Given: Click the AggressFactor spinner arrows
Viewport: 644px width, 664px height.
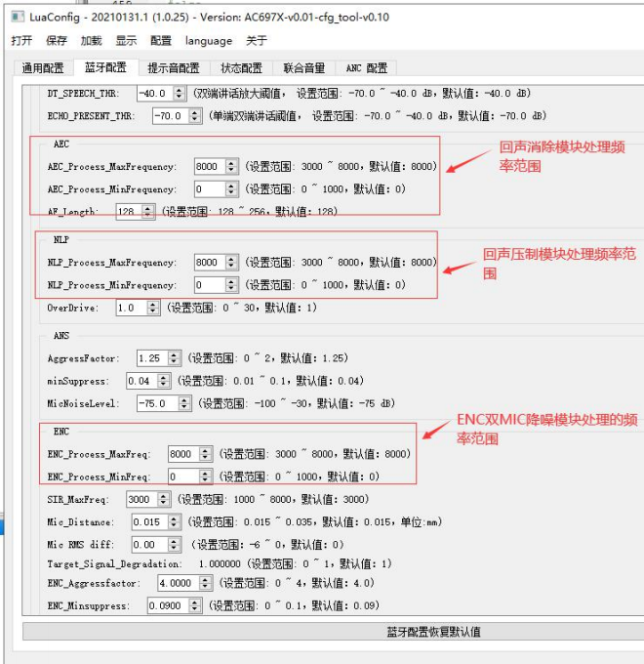Looking at the screenshot, I should 174,358.
